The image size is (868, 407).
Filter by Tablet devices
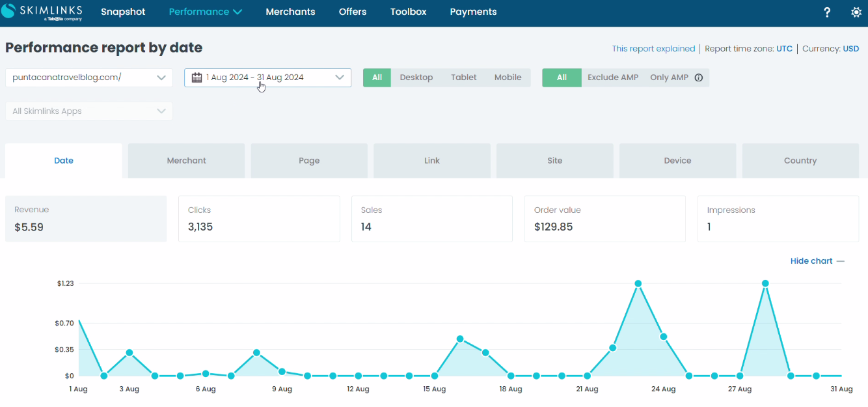464,77
